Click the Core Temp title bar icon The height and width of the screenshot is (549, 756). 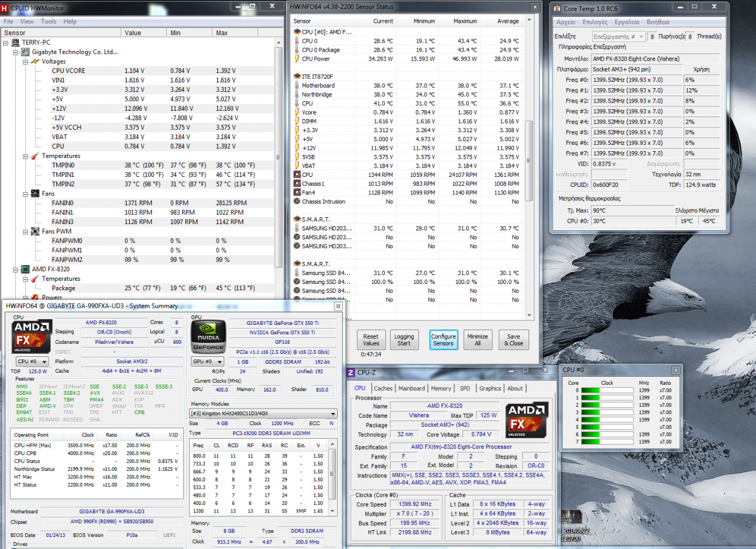click(557, 8)
